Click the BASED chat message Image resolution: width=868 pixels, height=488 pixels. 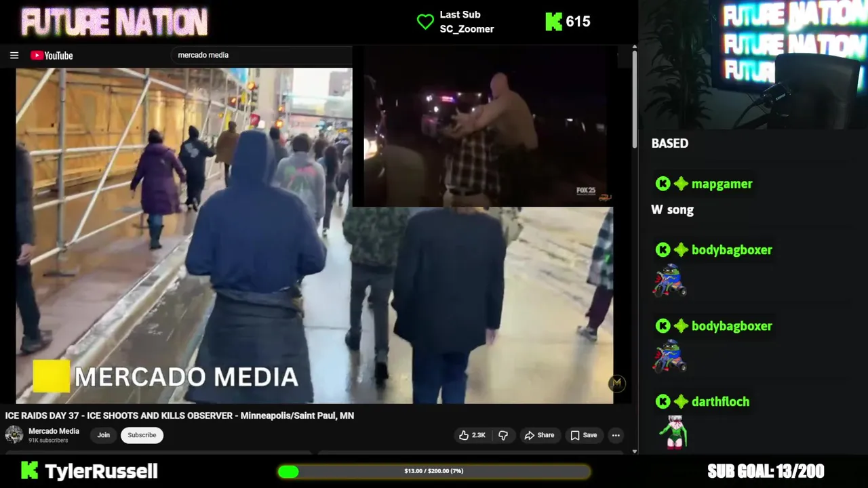pos(669,144)
